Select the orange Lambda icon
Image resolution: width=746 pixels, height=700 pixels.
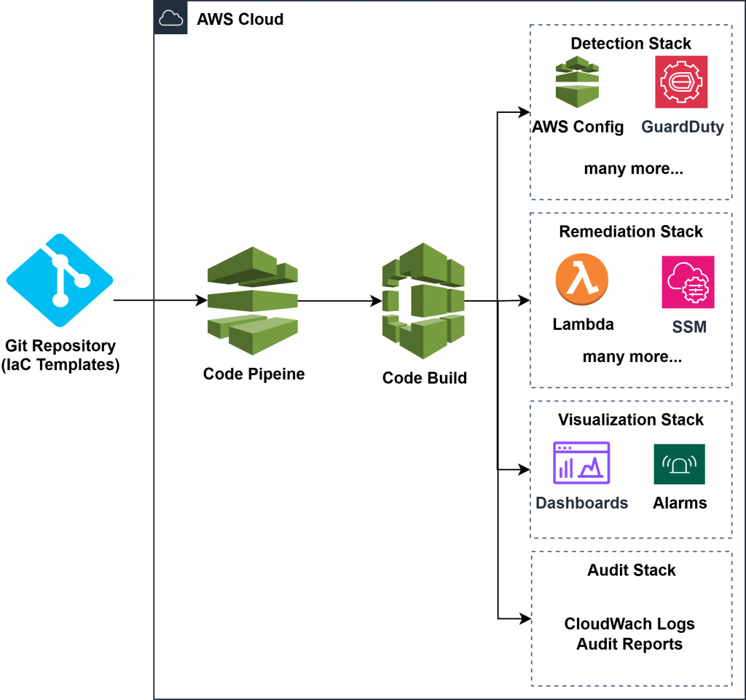tap(581, 280)
